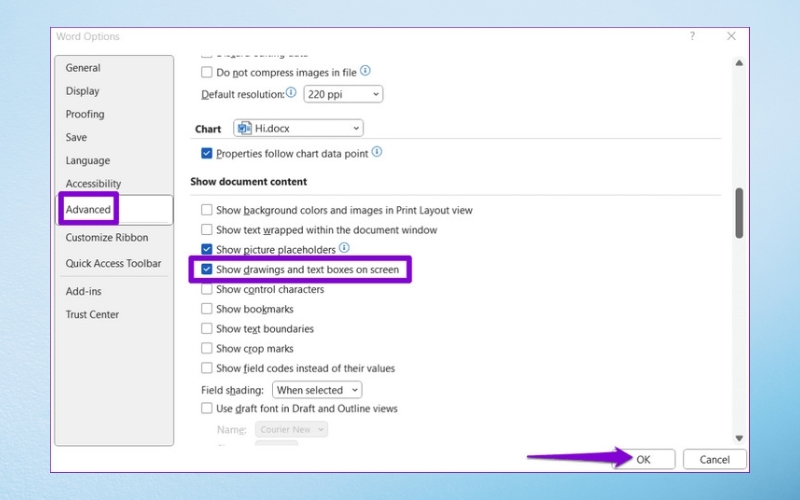The image size is (800, 500).
Task: Enable Show field codes instead of their values
Action: pyautogui.click(x=207, y=368)
